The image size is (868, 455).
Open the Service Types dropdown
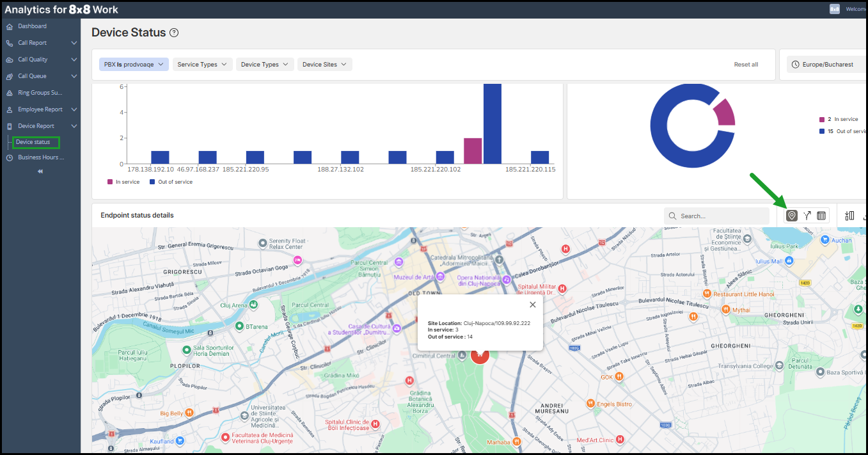pos(201,65)
